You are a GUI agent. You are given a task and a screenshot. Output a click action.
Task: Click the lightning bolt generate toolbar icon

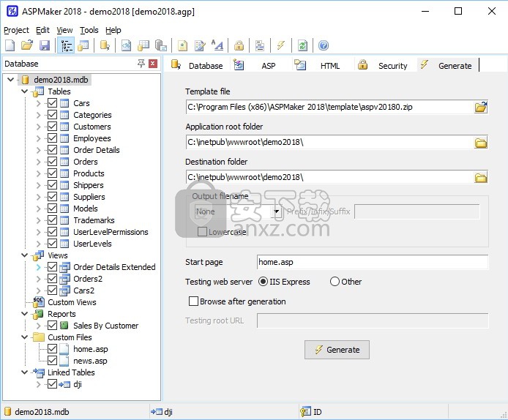point(281,45)
